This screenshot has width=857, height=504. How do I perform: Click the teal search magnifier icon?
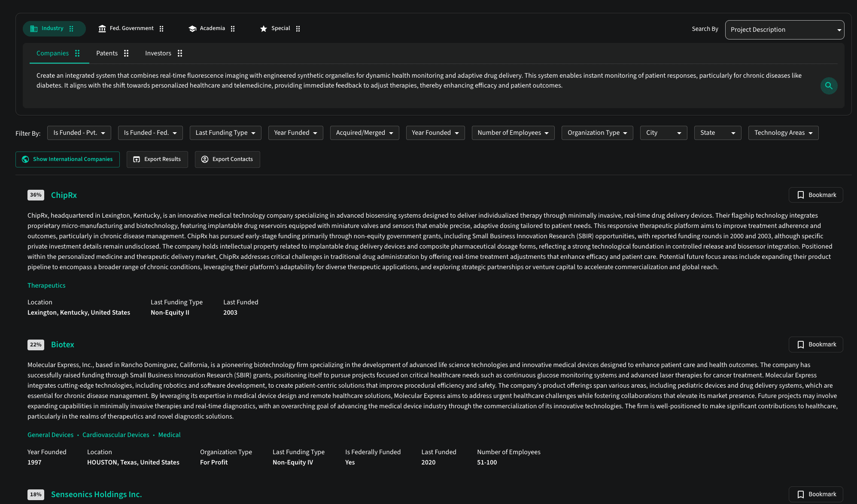829,86
